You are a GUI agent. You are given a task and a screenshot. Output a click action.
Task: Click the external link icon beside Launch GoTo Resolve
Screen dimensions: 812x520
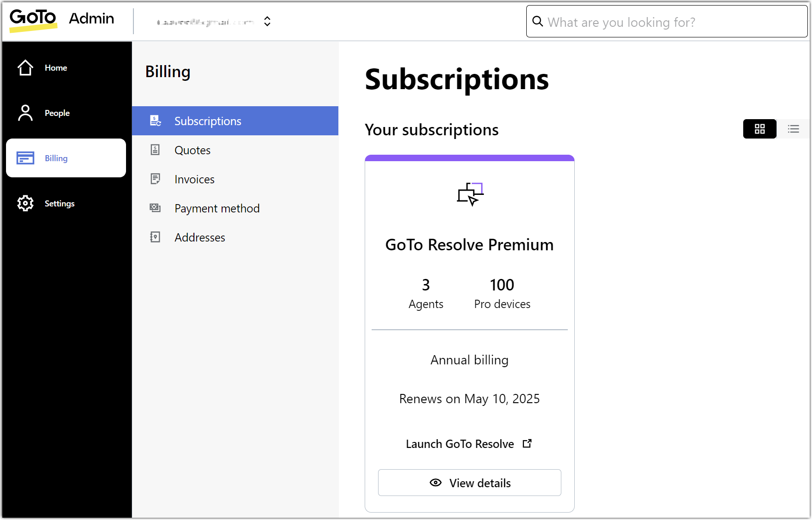tap(527, 443)
